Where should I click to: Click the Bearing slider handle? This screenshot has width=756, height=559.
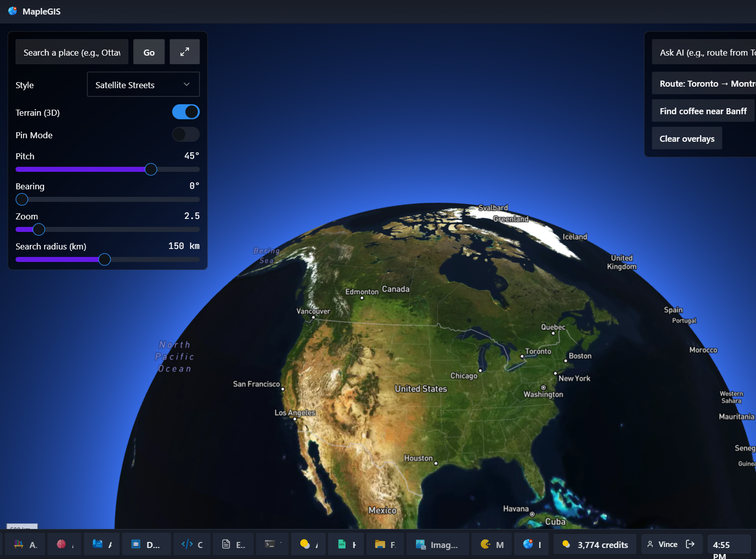(x=22, y=199)
